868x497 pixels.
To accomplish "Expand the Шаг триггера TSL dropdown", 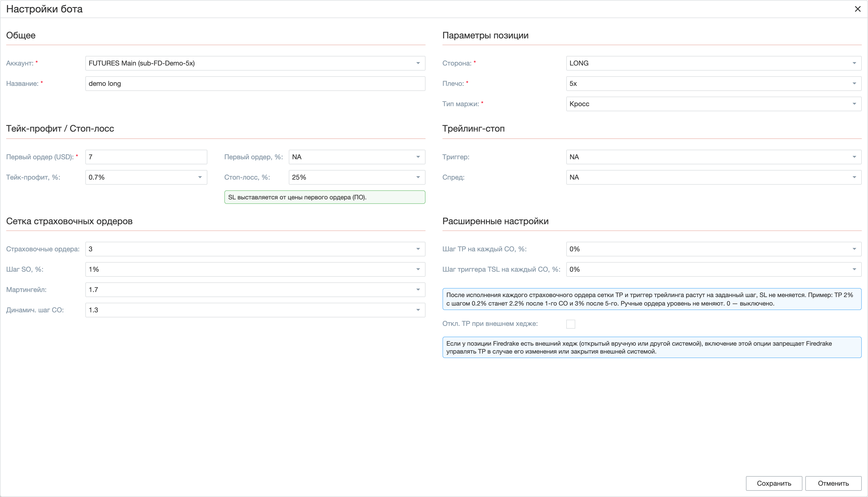I will point(714,269).
